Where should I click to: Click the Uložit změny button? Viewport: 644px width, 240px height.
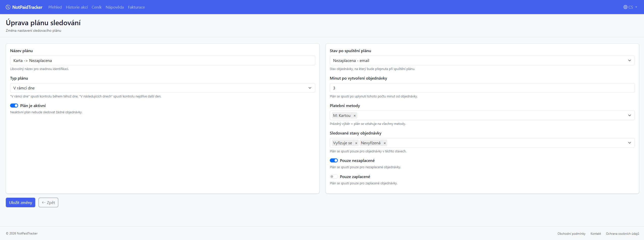point(20,202)
